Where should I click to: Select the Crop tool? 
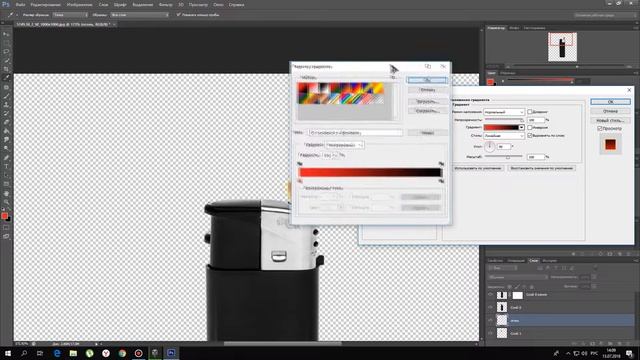[6, 69]
